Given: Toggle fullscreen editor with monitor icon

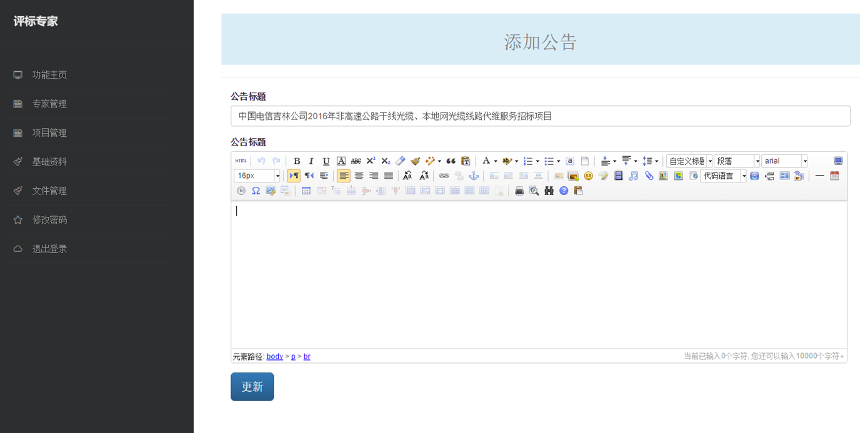Looking at the screenshot, I should pos(838,161).
